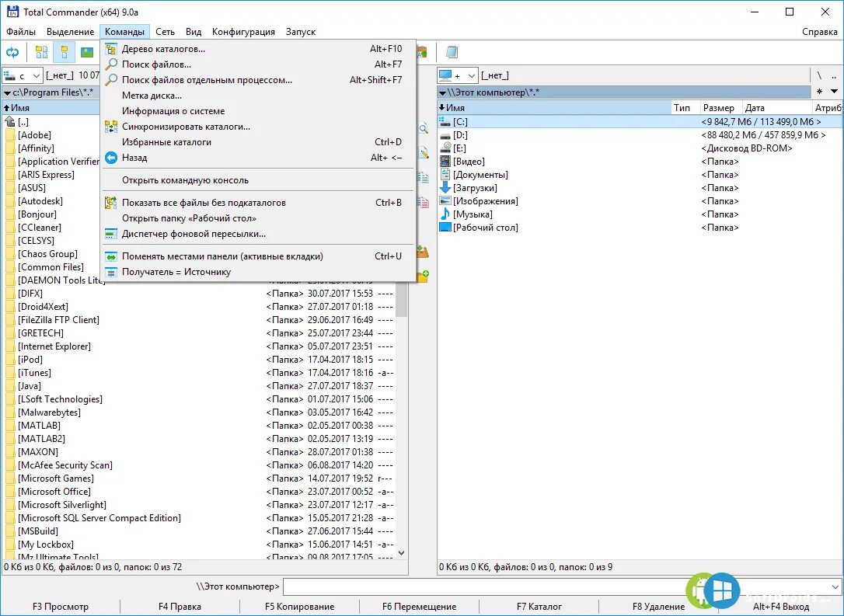Click F7 Каталог button
844x616 pixels.
(x=539, y=607)
